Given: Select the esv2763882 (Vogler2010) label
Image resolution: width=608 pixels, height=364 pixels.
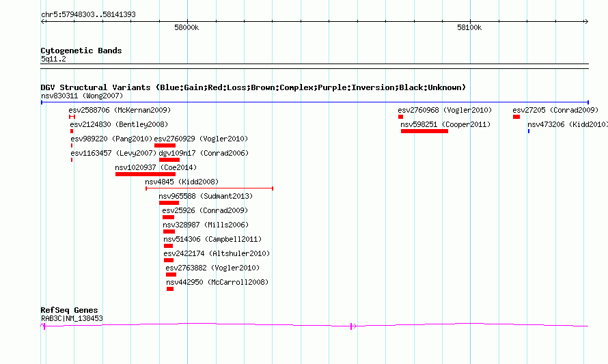Looking at the screenshot, I should click(x=212, y=268).
